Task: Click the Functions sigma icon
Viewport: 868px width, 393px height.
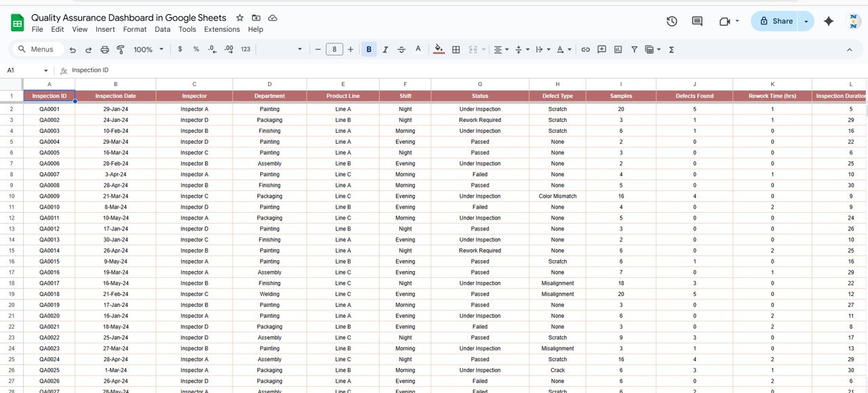Action: coord(671,49)
